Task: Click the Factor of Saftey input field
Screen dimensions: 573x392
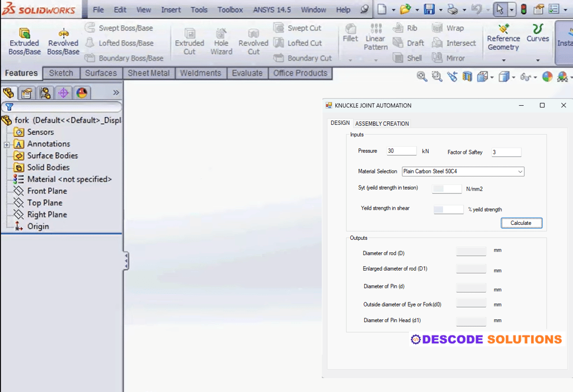Action: [x=506, y=152]
